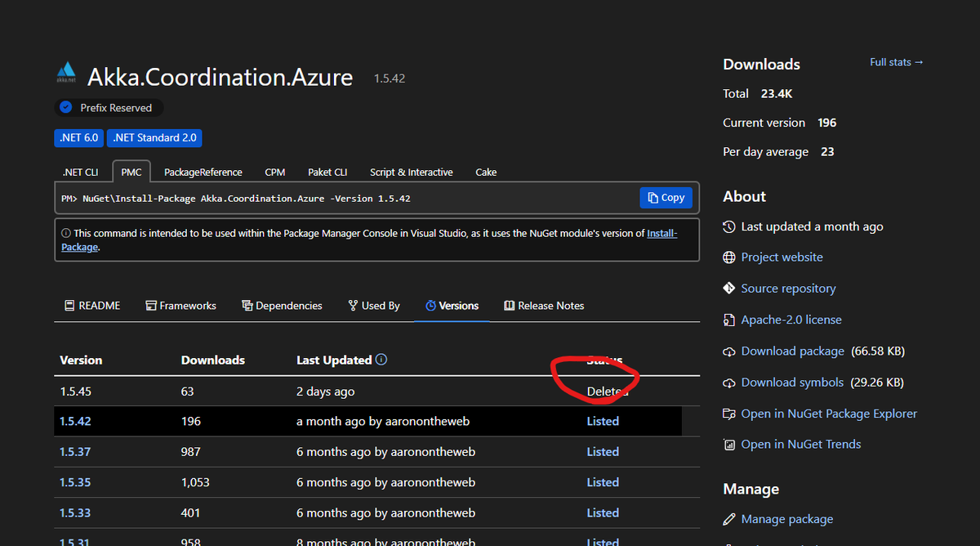Click the .NET Standard 2.0 framework badge
Image resolution: width=980 pixels, height=546 pixels.
click(x=154, y=138)
